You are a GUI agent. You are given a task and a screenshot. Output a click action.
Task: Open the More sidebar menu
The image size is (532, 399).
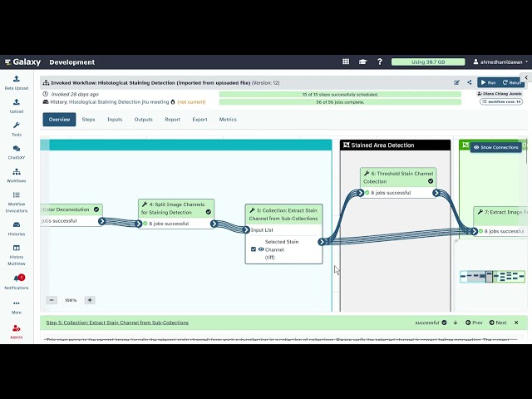[17, 307]
